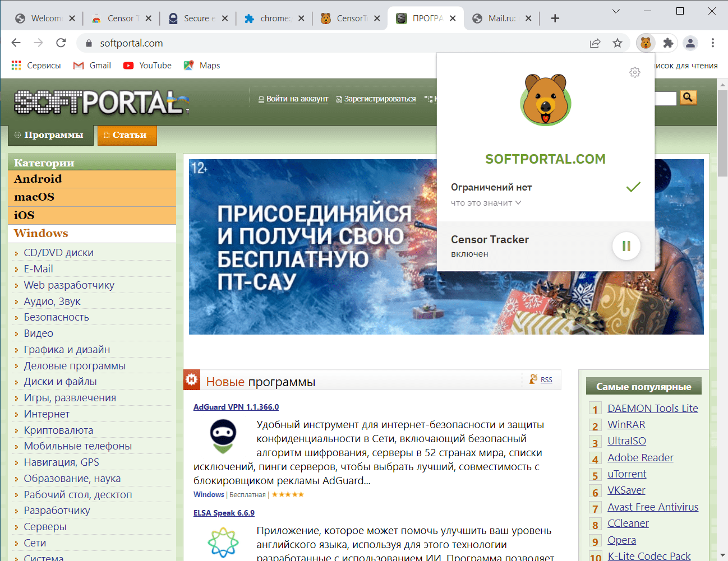Pause Censor Tracker with the toggle button
This screenshot has height=561, width=728.
(626, 246)
